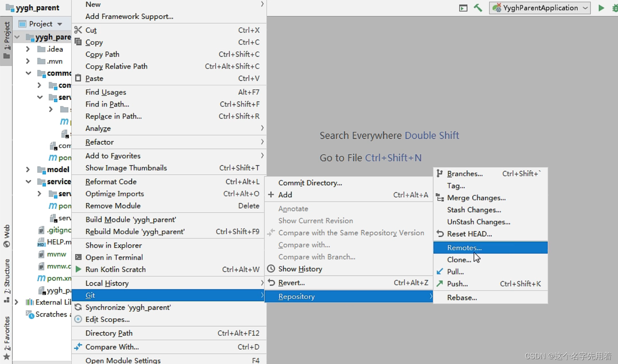The width and height of the screenshot is (618, 364).
Task: Click the Build project hammer icon
Action: pos(478,8)
